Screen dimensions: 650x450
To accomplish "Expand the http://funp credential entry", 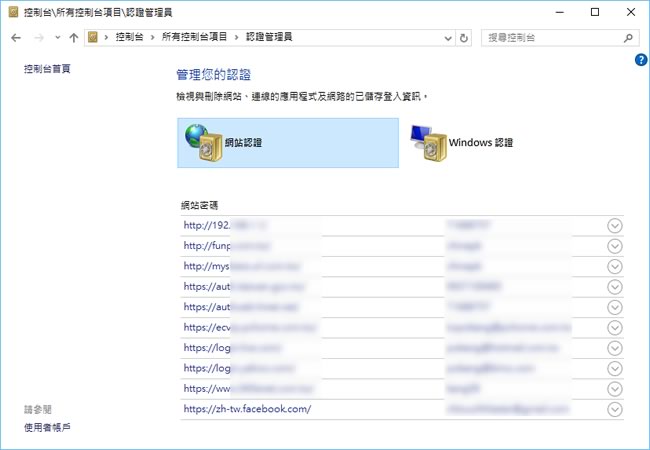I will coord(615,246).
